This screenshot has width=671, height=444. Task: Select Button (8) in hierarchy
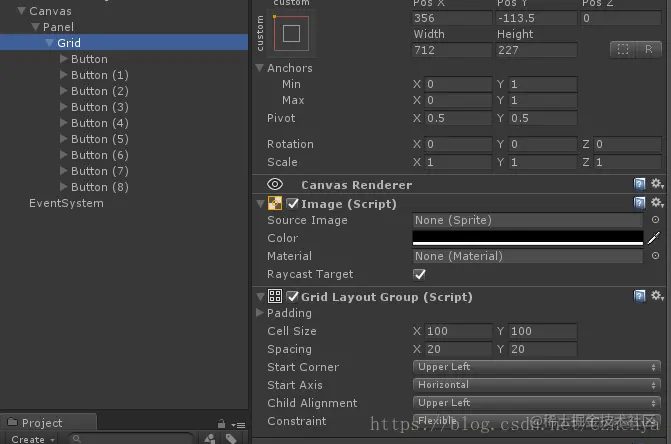coord(100,187)
